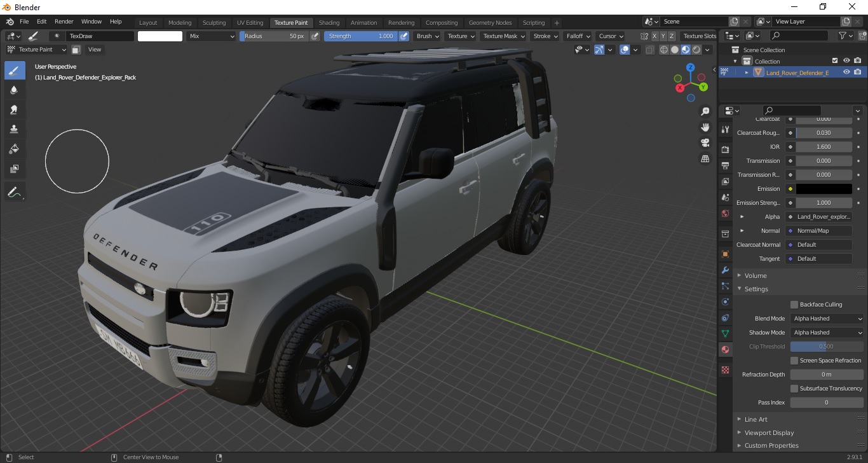Open the Texture Paint mode dropdown

point(36,50)
